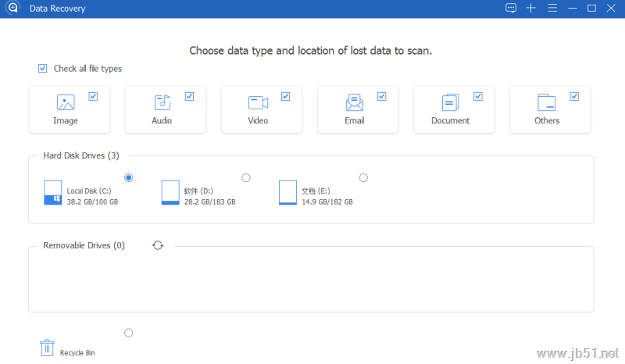Minimize the Data Recovery window
Screen dimensions: 625x364
pos(573,8)
